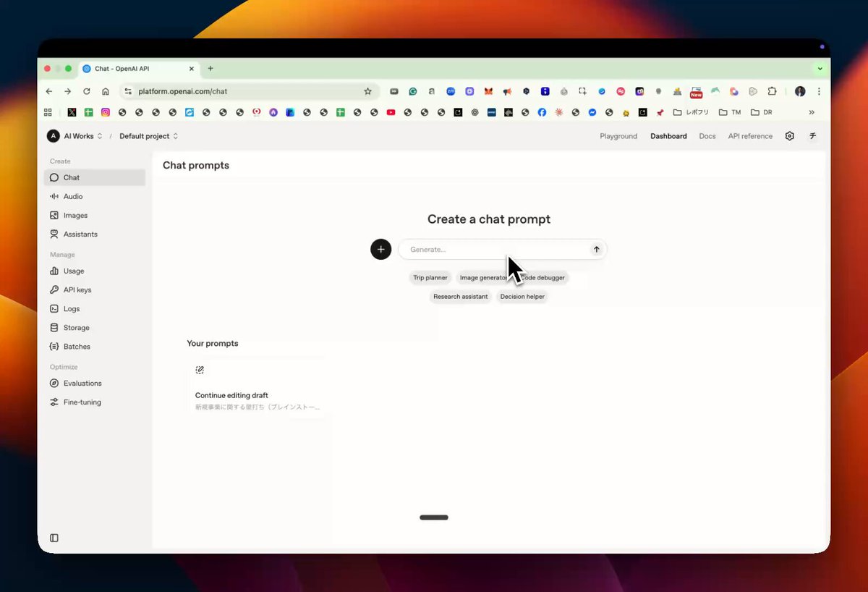Open the apps grid in bookmarks bar
The height and width of the screenshot is (592, 868).
click(48, 112)
